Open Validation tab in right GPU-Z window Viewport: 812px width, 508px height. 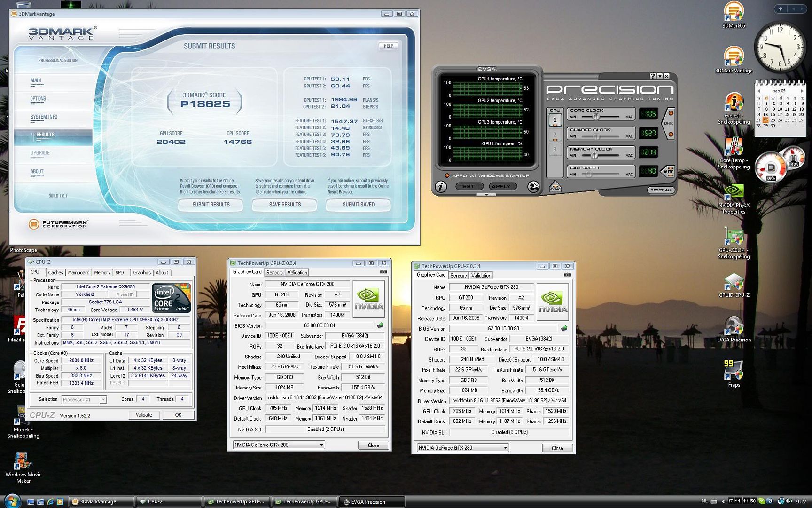coord(481,275)
